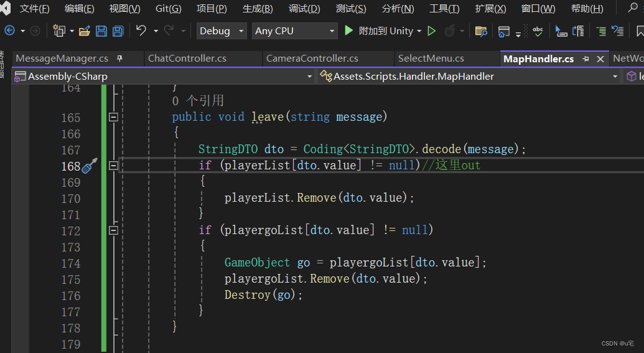The image size is (644, 353).
Task: Click the spell checker abc icon
Action: point(538,31)
